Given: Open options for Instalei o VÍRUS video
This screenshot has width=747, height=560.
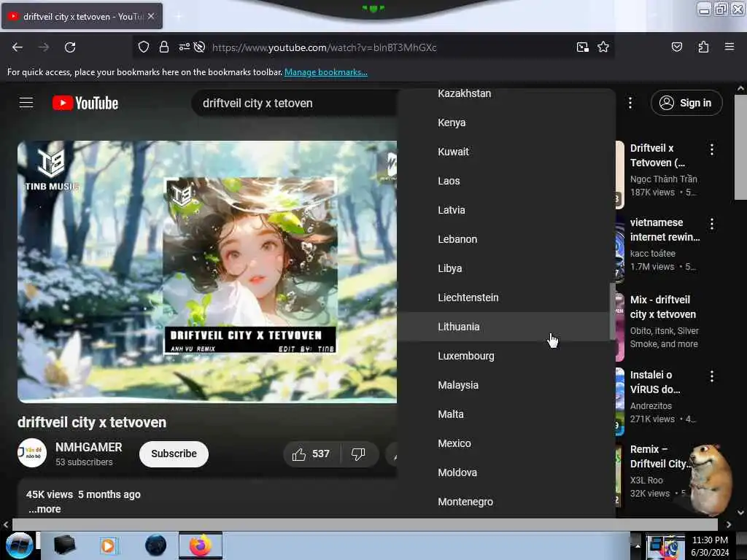Looking at the screenshot, I should (x=712, y=376).
